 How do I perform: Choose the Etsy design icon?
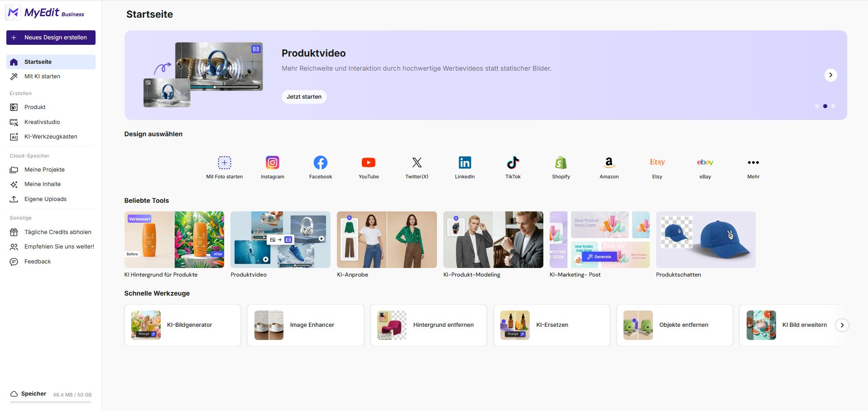[x=657, y=162]
